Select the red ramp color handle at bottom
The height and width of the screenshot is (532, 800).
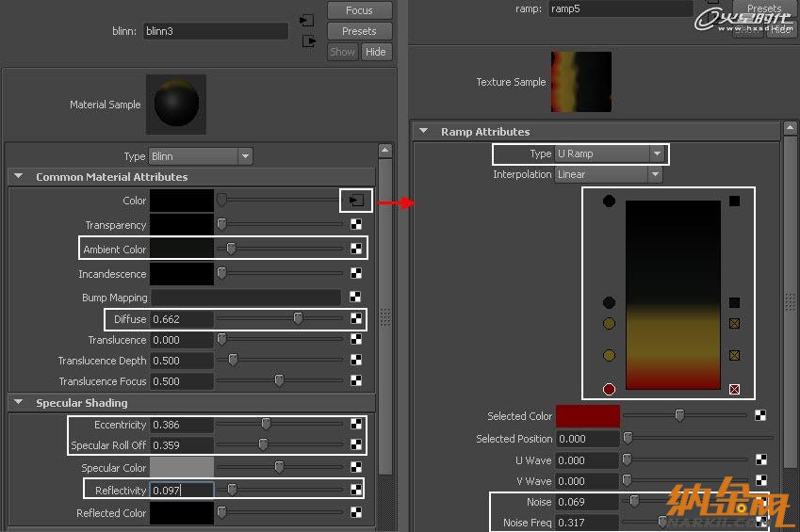[609, 389]
